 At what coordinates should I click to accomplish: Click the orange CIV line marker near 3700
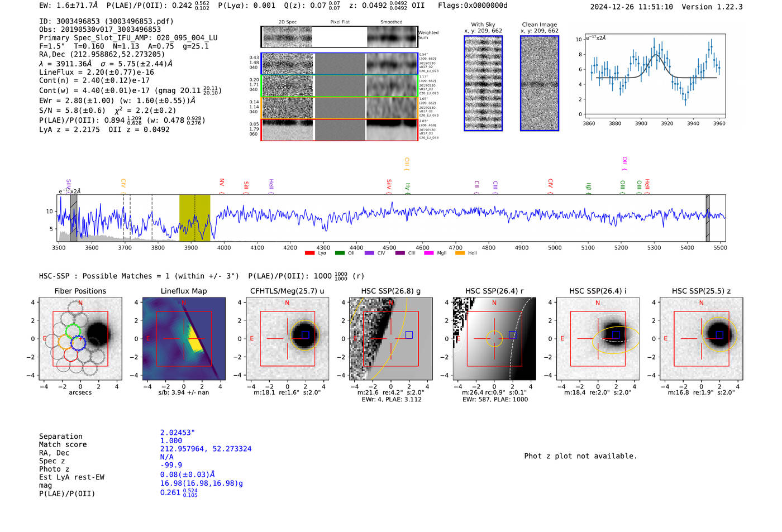[123, 186]
